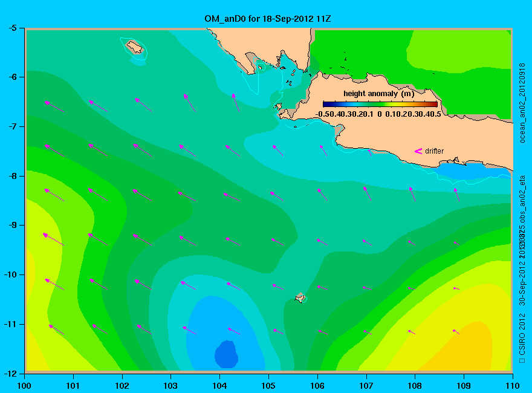Image resolution: width=532 pixels, height=393 pixels.
Task: Click the magenta drifter legend arrow icon
Action: pyautogui.click(x=418, y=151)
